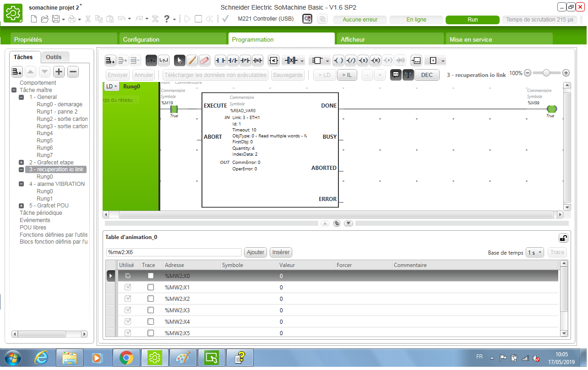Check the Trace box for %MW2:X3

(x=151, y=310)
